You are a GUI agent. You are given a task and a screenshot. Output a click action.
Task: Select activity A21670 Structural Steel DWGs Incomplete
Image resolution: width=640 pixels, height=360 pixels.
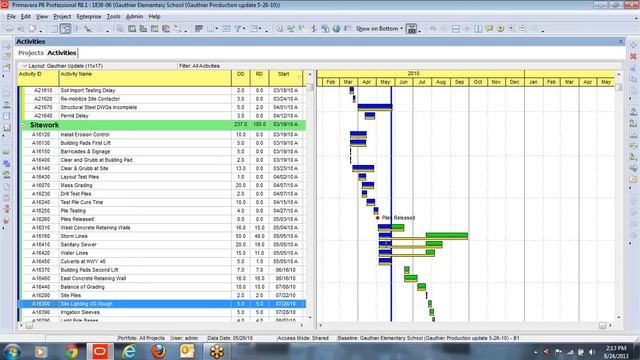tap(163, 107)
